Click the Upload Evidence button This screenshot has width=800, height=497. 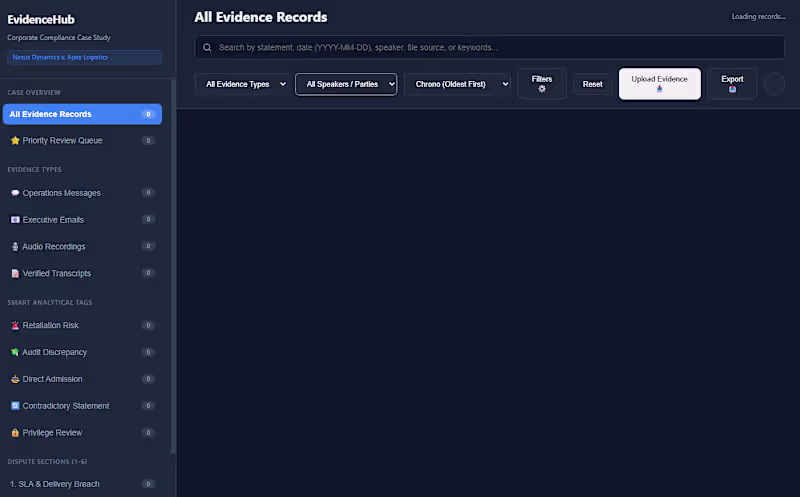[x=660, y=84]
